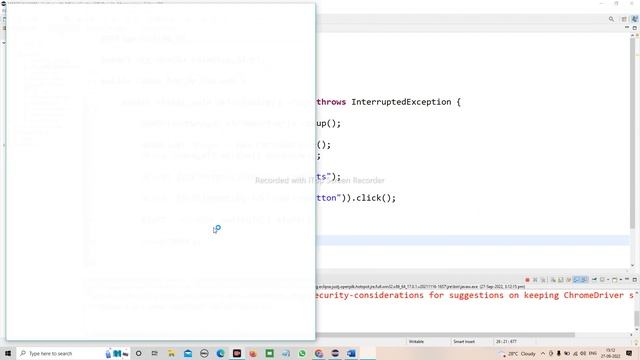Open the Open Console dropdown
640x360 pixels.
point(620,280)
